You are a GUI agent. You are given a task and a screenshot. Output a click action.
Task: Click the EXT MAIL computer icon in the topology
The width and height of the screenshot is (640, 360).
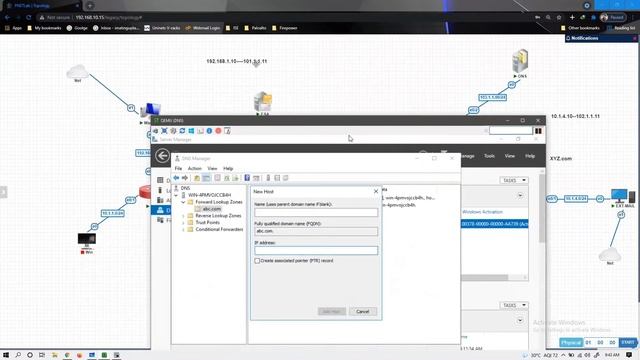pos(623,196)
